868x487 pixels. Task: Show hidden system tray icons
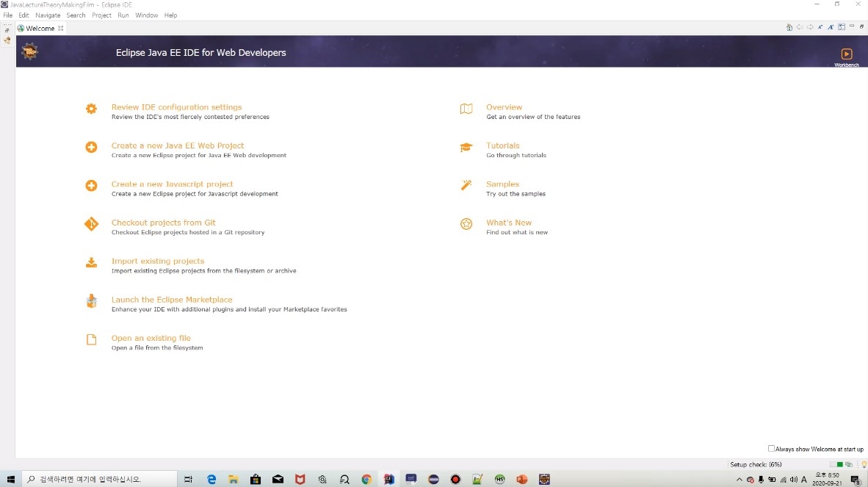(739, 479)
